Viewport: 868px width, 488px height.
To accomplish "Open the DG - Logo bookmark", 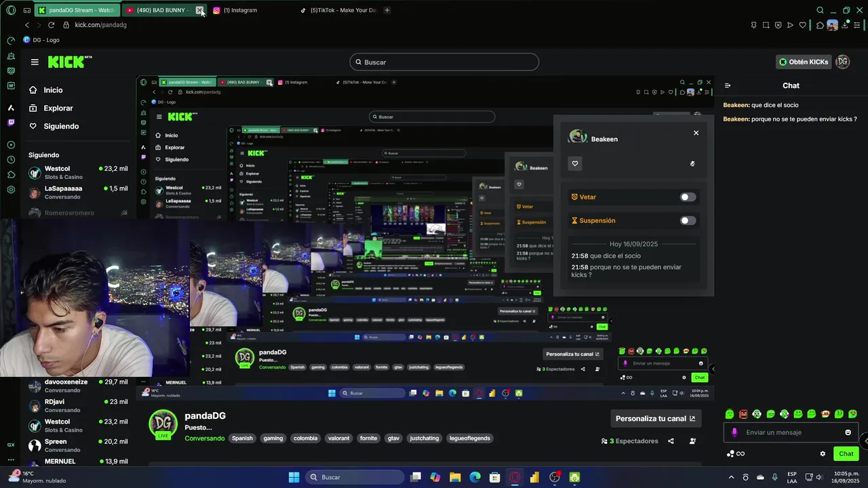I will click(x=41, y=40).
